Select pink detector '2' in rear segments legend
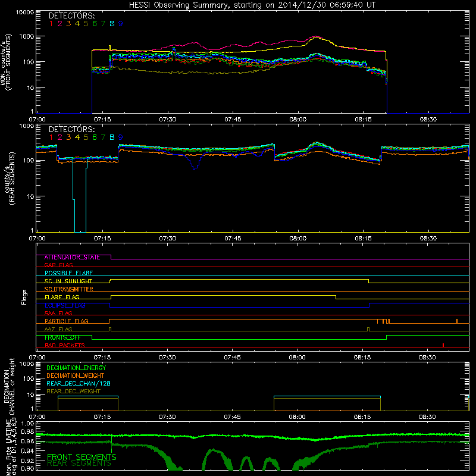The width and height of the screenshot is (476, 476). [60, 137]
